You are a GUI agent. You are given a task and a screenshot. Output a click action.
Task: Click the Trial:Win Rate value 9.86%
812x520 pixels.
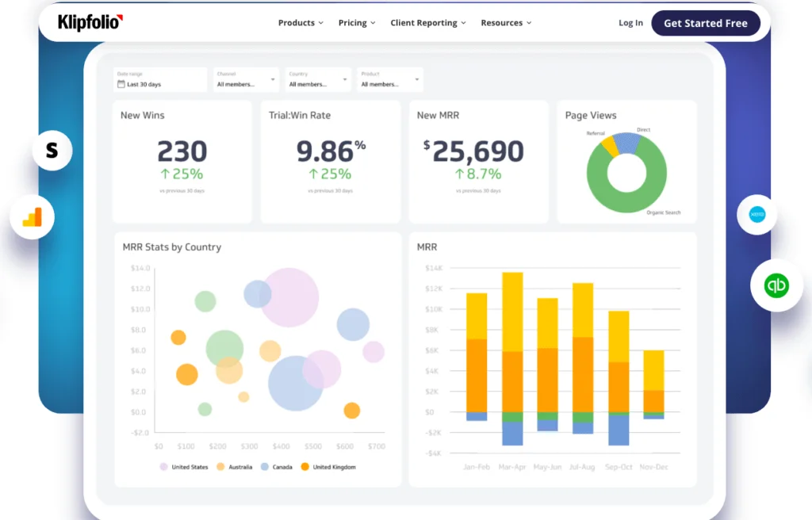[x=331, y=151]
